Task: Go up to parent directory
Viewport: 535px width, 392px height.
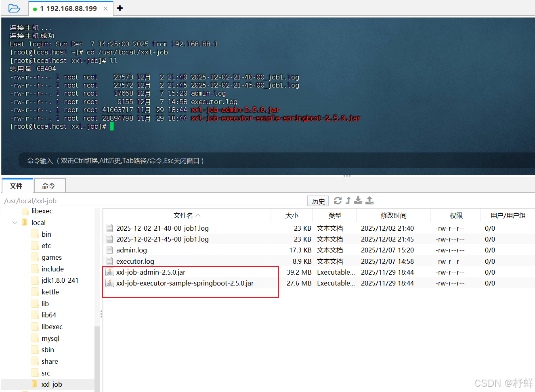Action: coord(348,200)
